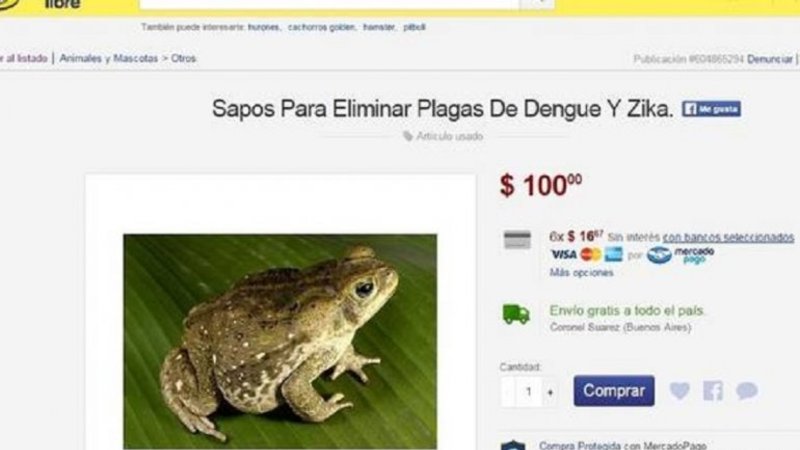Decrease quantity with minus stepper
800x450 pixels.
pos(508,392)
